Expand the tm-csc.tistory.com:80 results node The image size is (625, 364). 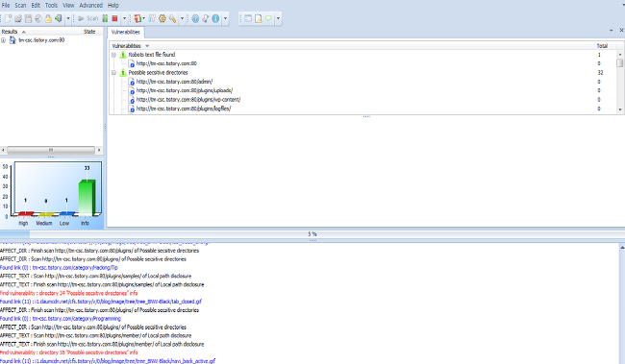(3, 40)
